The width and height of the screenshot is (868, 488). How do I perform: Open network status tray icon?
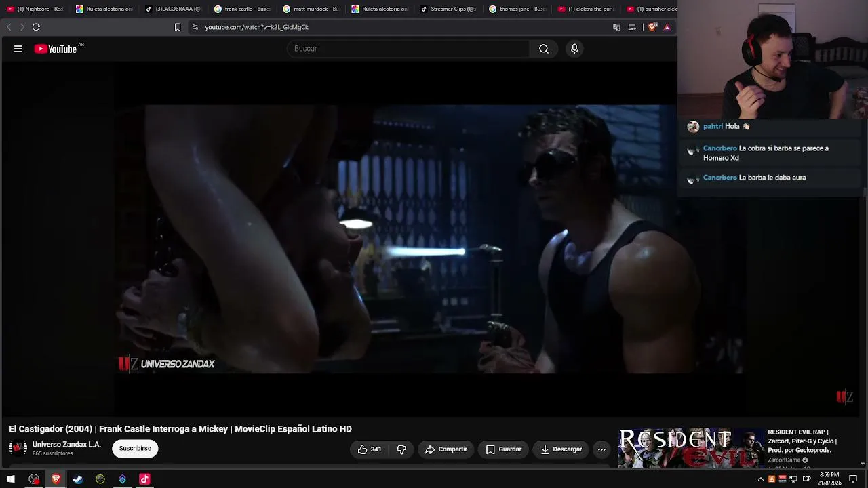pyautogui.click(x=793, y=479)
